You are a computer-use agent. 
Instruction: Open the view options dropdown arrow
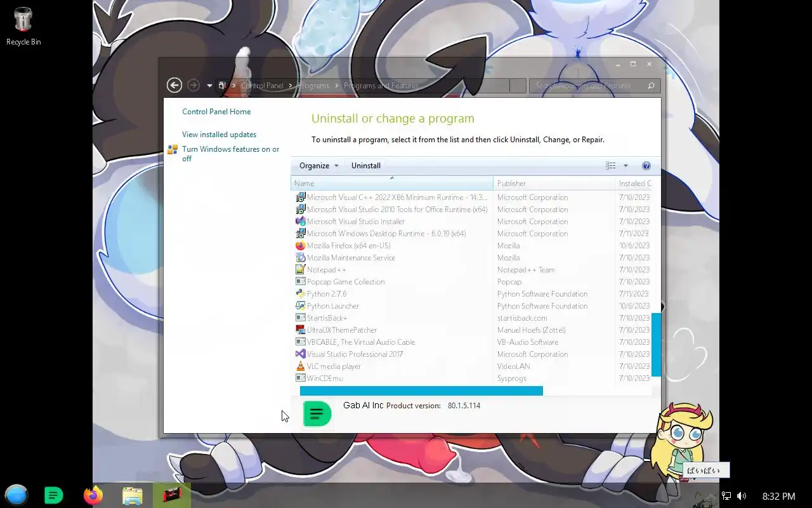625,166
